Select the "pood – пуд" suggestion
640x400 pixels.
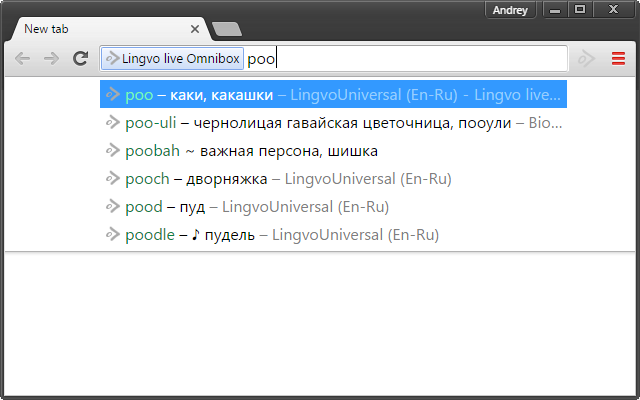coord(333,207)
